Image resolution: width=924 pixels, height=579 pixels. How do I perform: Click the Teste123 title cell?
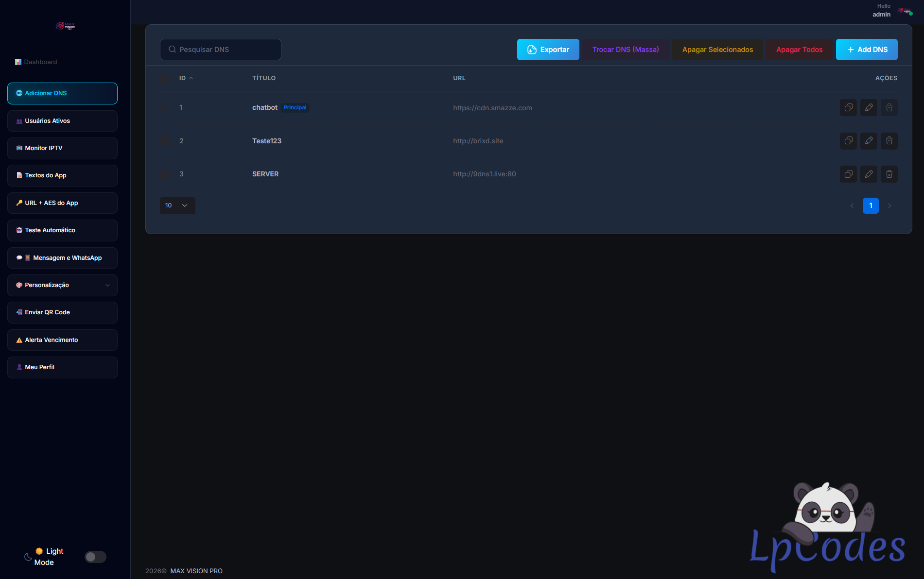tap(267, 141)
